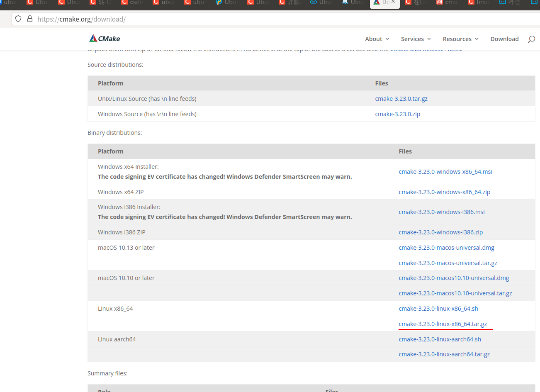Viewport: 540px width, 392px height.
Task: Expand the Services dropdown menu
Action: click(x=416, y=39)
